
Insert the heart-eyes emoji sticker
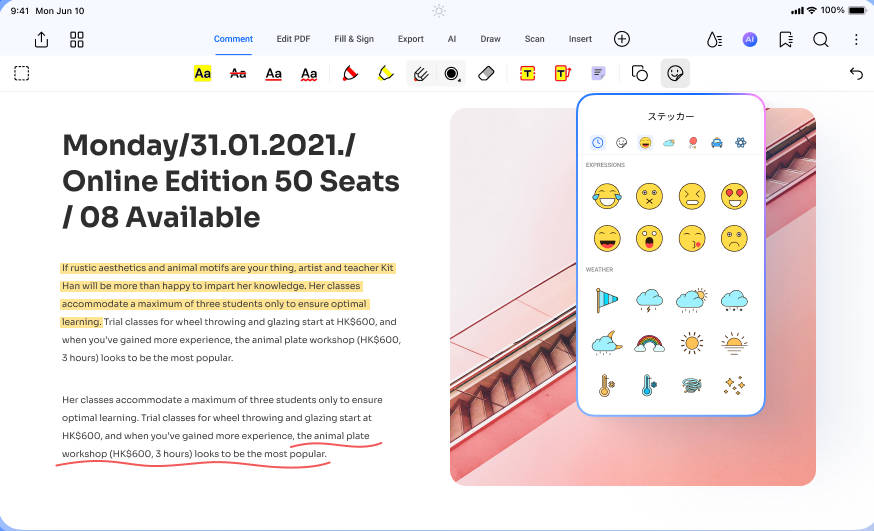click(x=734, y=195)
